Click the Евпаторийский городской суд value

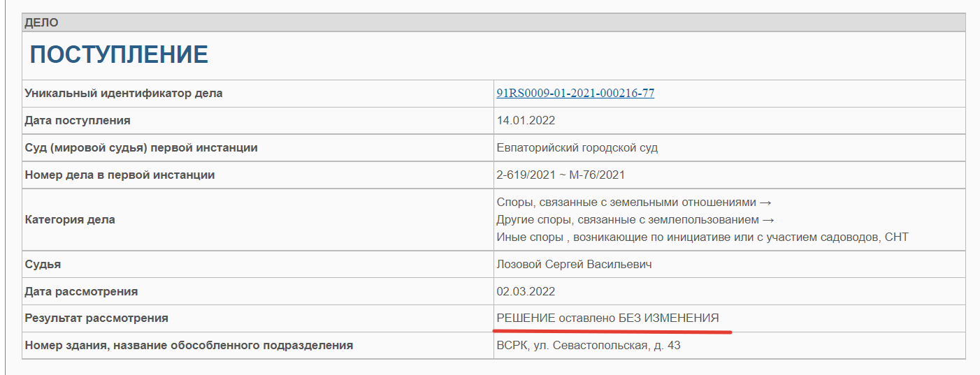pyautogui.click(x=577, y=147)
